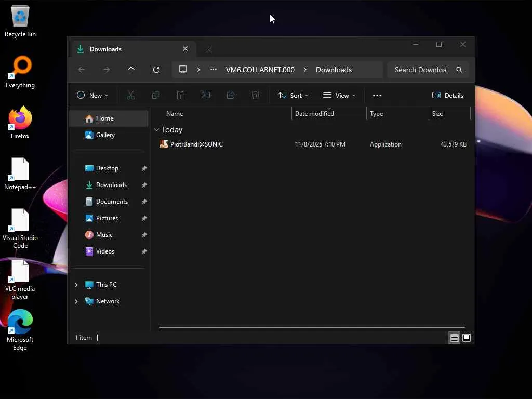Expand Network tree node

pyautogui.click(x=76, y=301)
